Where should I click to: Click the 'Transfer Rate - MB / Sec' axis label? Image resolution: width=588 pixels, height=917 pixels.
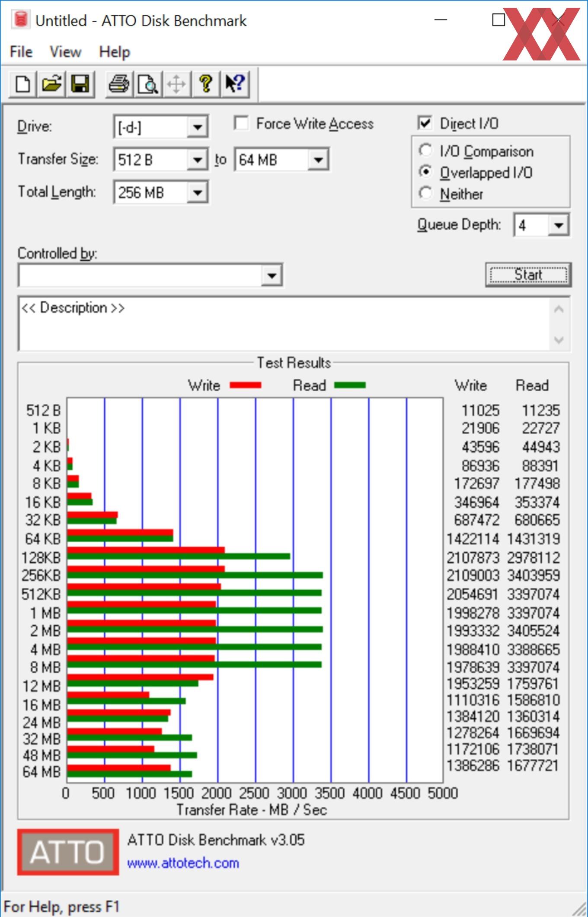(252, 810)
